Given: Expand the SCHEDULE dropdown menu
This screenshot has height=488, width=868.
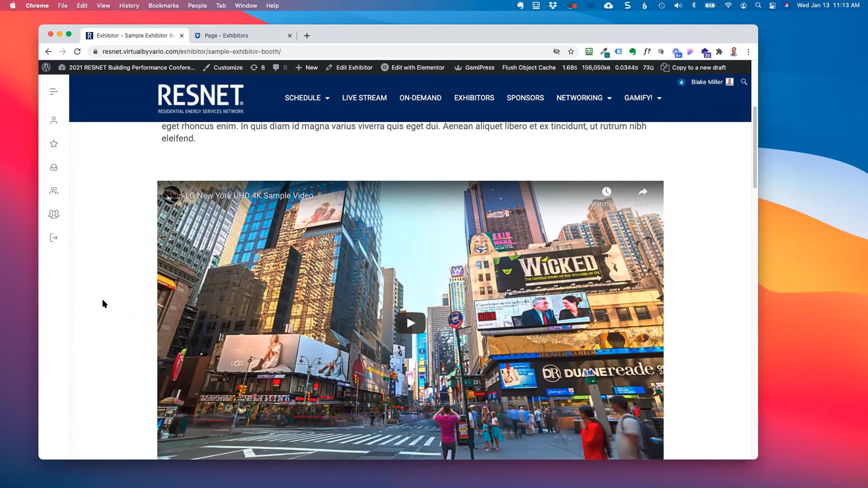Looking at the screenshot, I should (x=307, y=98).
